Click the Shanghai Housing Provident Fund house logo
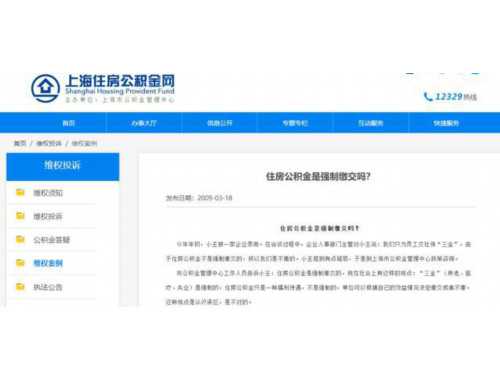 [45, 88]
